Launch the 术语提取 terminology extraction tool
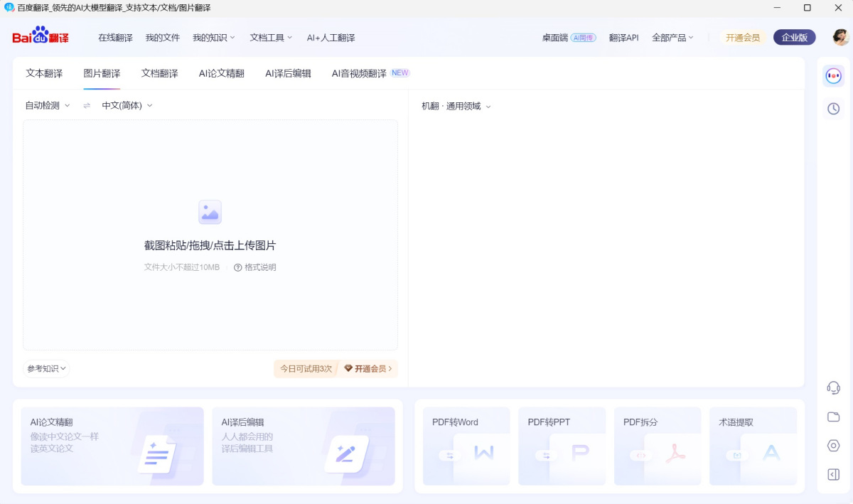 [753, 446]
